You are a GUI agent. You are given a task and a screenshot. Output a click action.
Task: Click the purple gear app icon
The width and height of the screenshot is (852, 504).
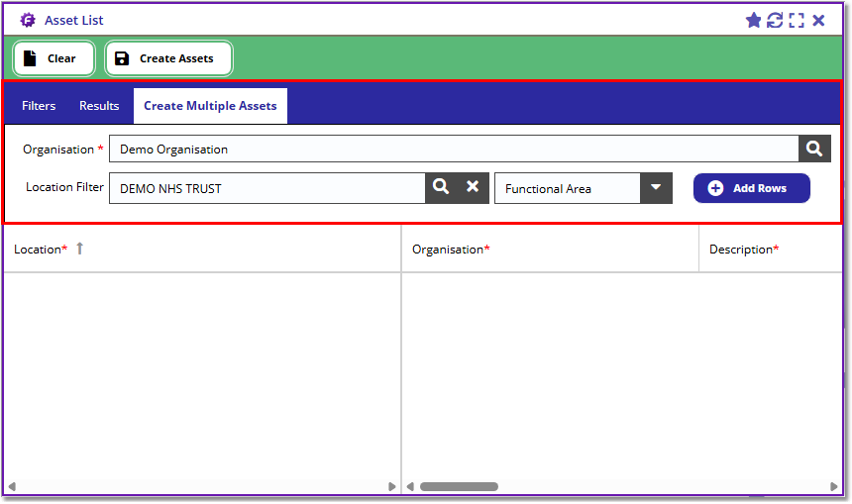click(x=28, y=20)
